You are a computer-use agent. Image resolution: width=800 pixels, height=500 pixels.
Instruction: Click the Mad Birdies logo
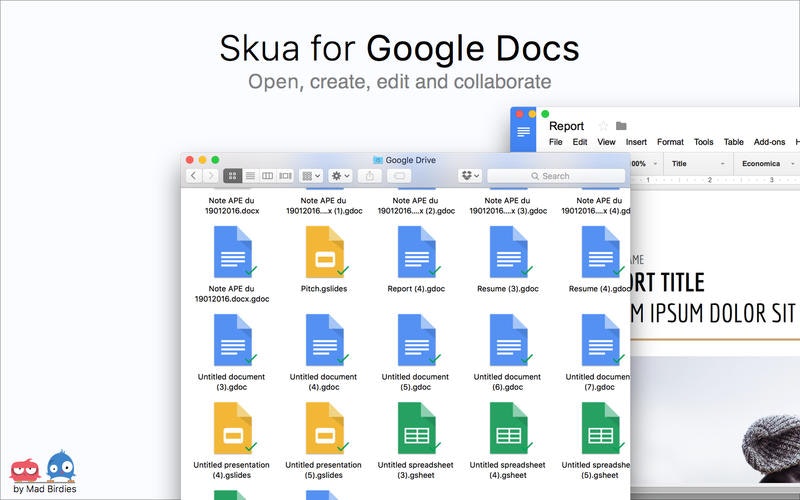click(43, 472)
